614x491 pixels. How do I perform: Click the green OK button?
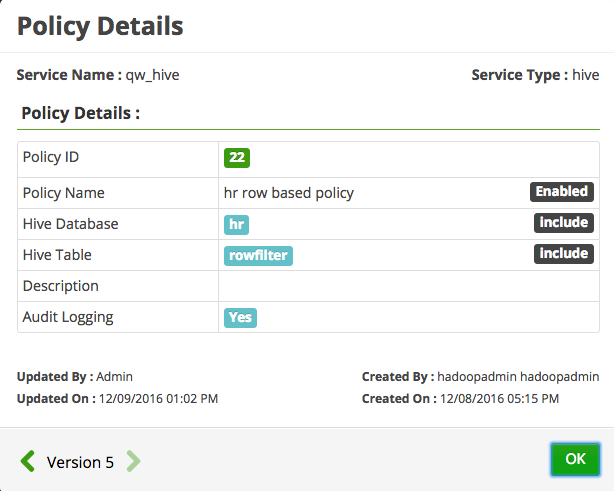pos(575,459)
